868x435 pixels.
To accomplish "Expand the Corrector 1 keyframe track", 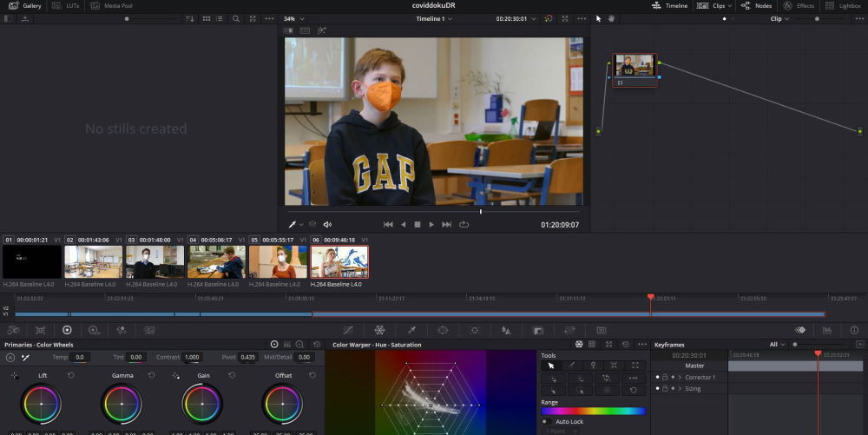I will pyautogui.click(x=680, y=378).
